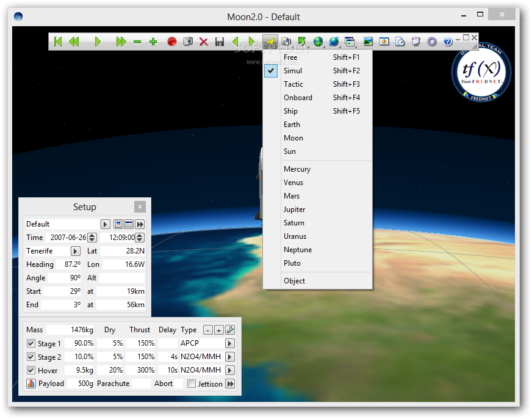This screenshot has height=419, width=532.
Task: Click the minus stage button
Action: (208, 330)
